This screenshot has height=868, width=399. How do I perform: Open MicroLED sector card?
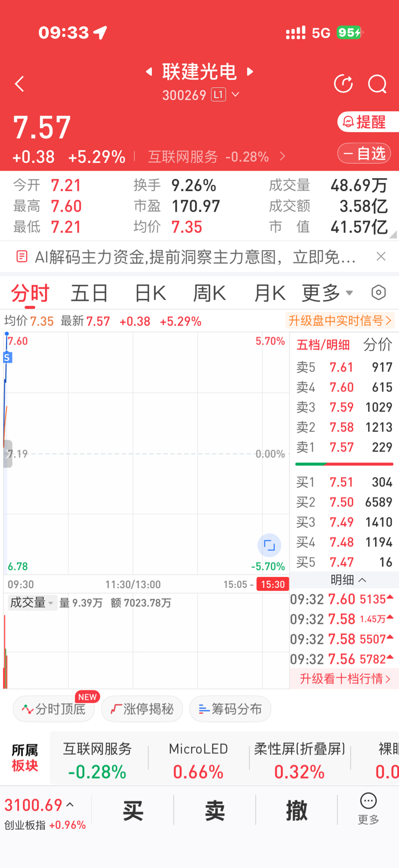point(198,760)
